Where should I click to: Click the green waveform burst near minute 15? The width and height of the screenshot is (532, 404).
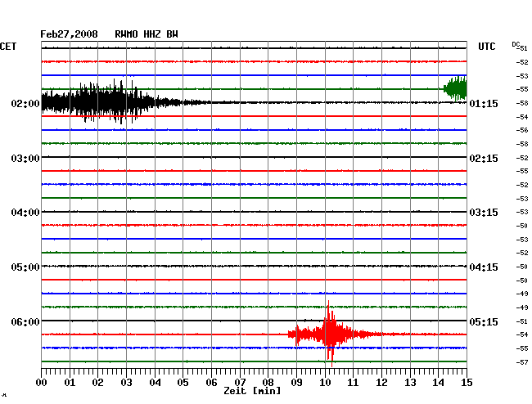click(x=456, y=88)
